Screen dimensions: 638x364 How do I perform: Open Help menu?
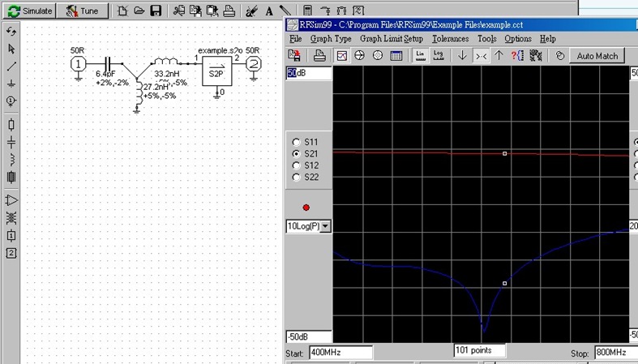[x=548, y=39]
